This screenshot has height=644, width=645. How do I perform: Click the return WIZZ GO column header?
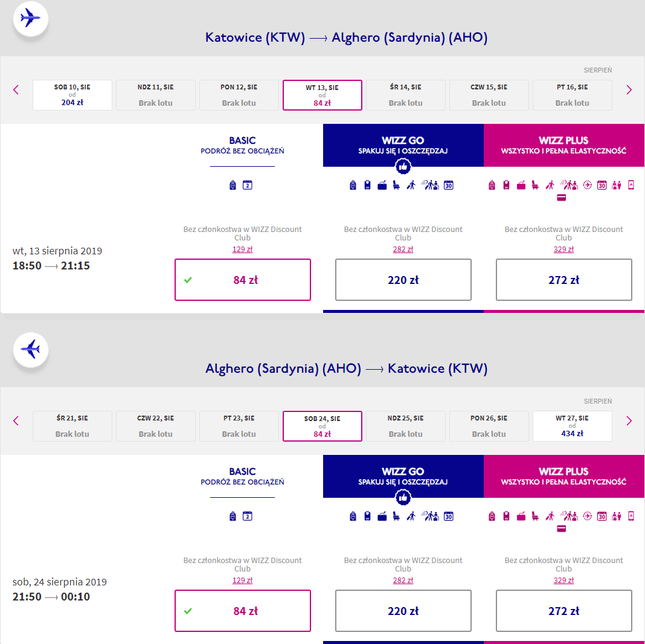tap(403, 476)
